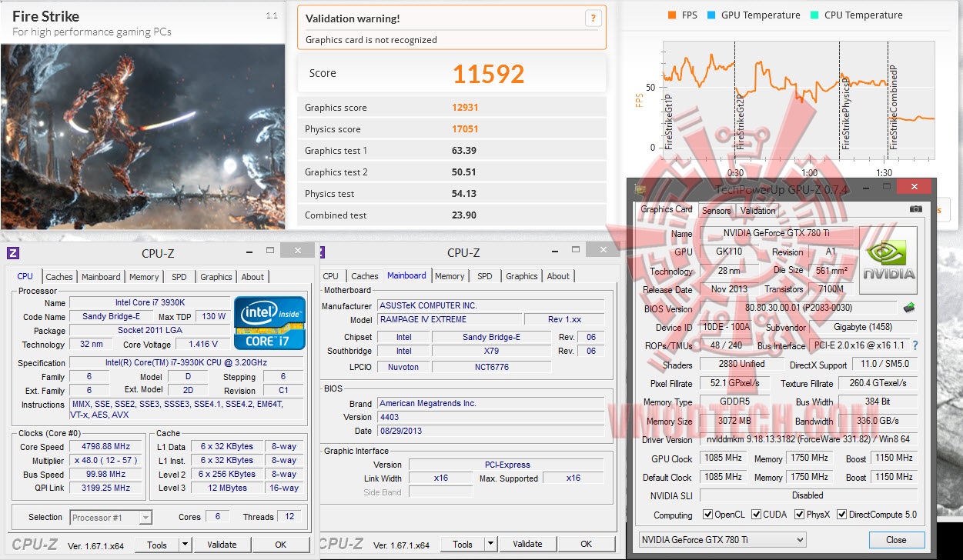Open the Bus Interface question mark help
The image size is (963, 560).
915,346
